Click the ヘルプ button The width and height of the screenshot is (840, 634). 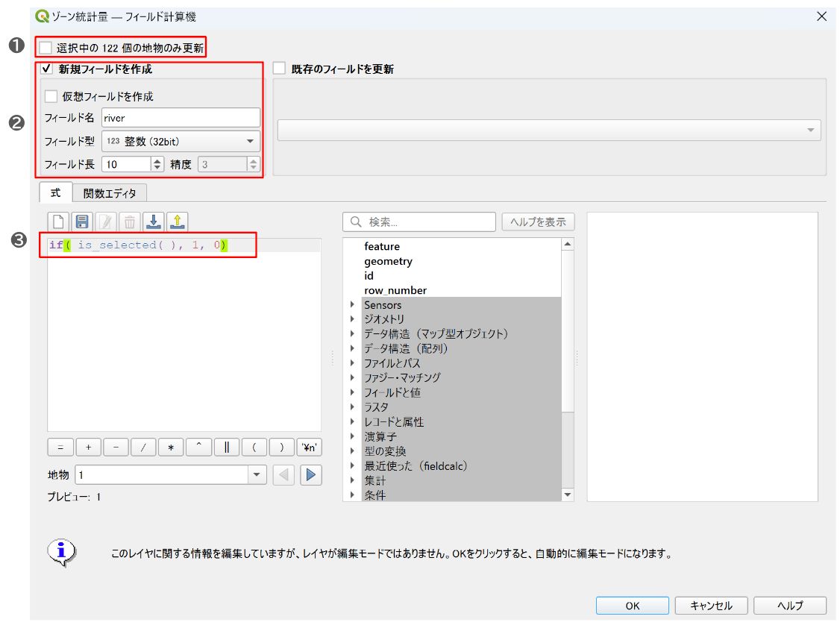tap(790, 606)
